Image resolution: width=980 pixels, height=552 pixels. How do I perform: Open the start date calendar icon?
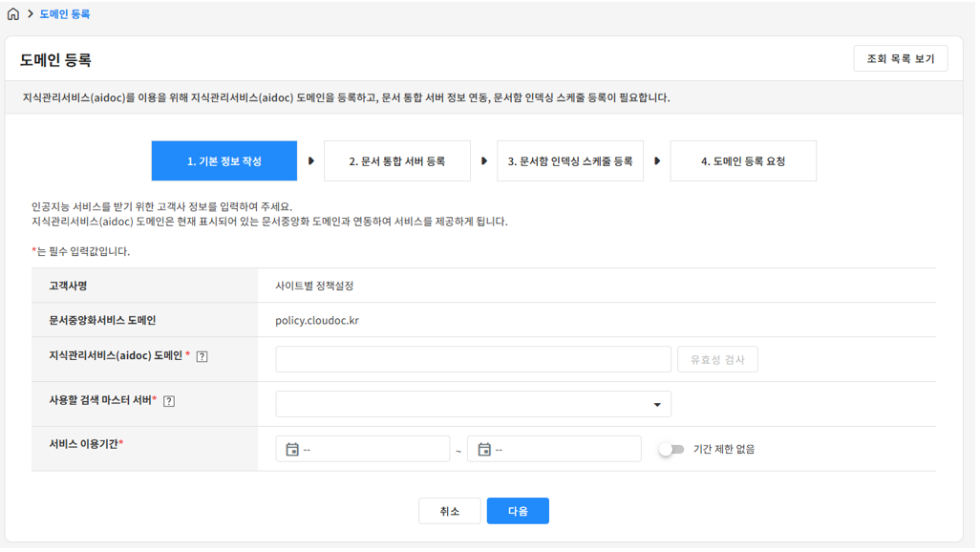[x=292, y=449]
